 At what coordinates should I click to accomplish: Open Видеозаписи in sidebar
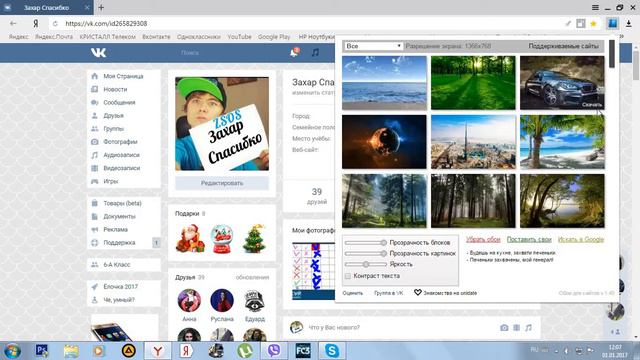(x=123, y=168)
